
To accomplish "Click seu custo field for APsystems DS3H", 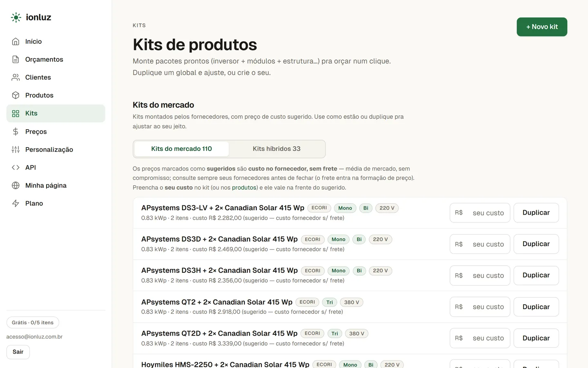I will click(x=480, y=276).
